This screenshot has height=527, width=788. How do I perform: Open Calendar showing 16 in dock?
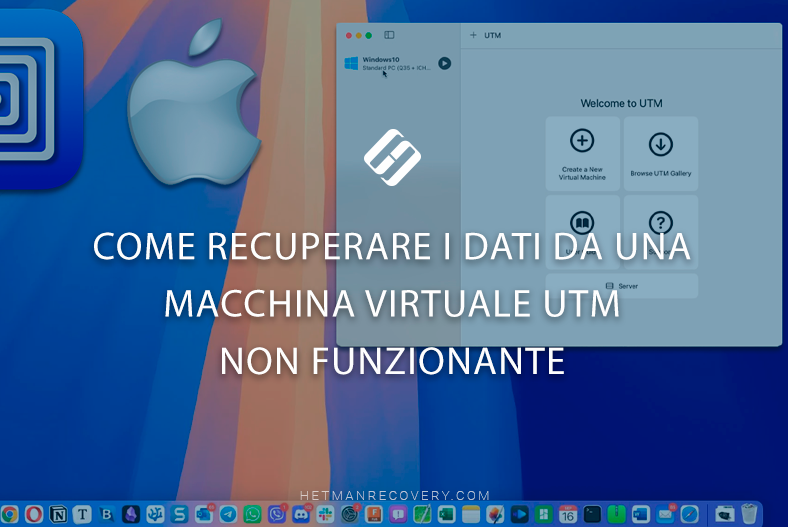coord(568,514)
